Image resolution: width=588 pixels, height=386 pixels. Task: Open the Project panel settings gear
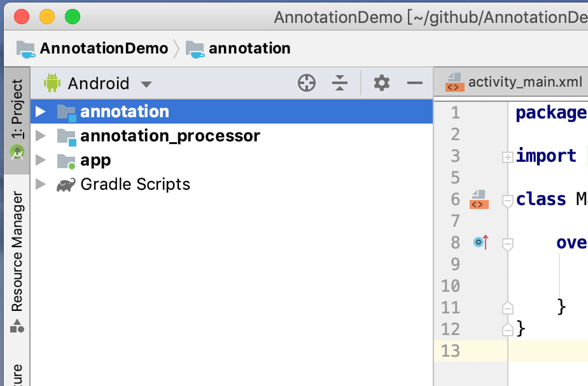tap(381, 83)
